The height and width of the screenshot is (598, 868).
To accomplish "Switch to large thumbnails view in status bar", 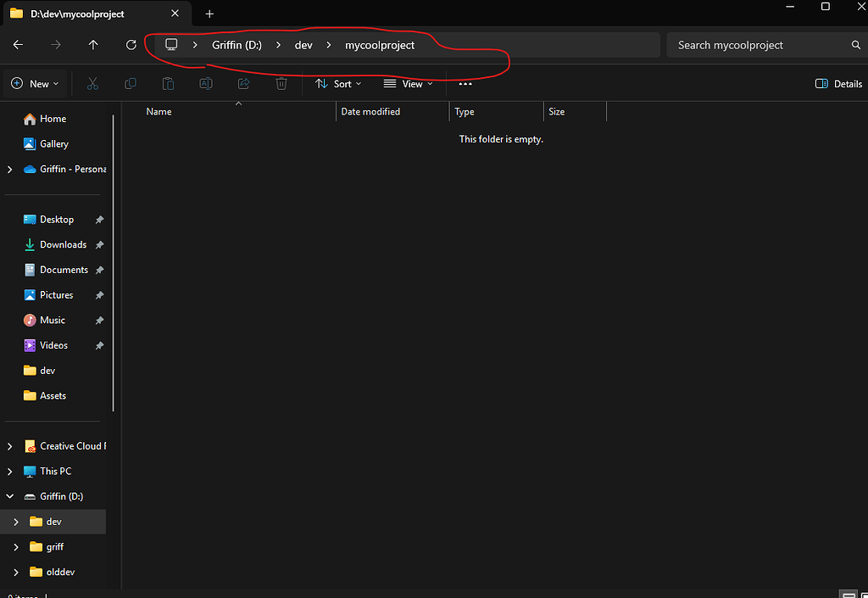I will coord(863,594).
